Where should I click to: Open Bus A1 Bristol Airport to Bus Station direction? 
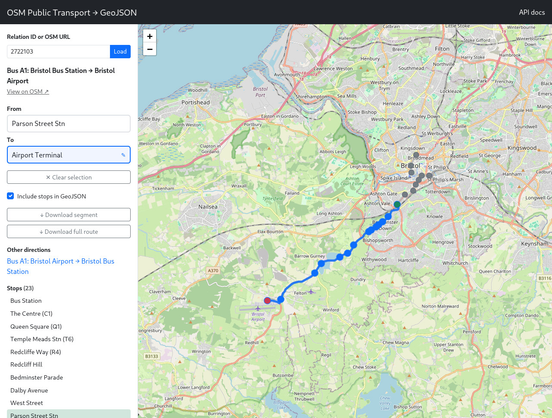click(61, 266)
